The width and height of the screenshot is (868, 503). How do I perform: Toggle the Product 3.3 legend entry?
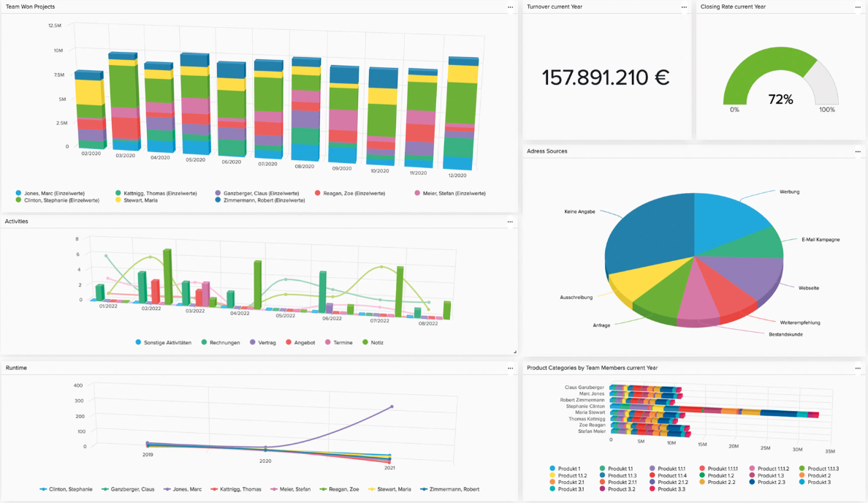[x=668, y=489]
